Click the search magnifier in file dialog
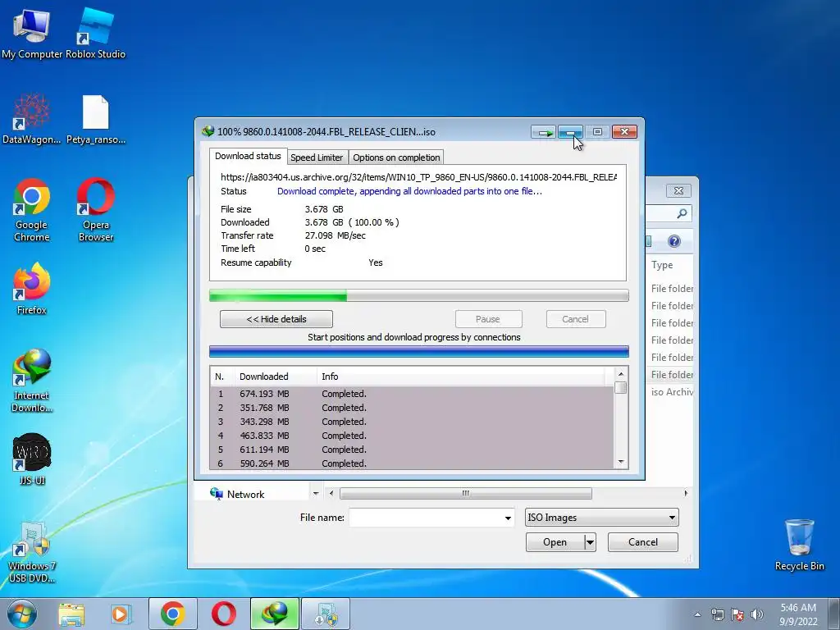Screen dimensions: 840x630 [682, 213]
